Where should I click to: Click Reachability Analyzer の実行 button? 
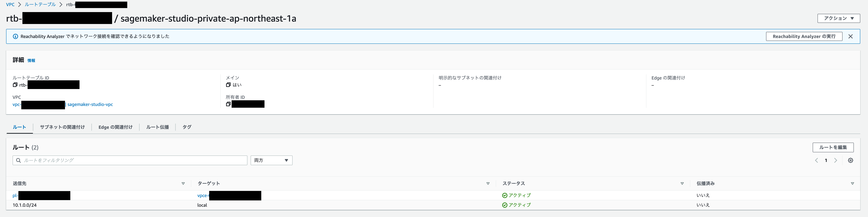(804, 36)
